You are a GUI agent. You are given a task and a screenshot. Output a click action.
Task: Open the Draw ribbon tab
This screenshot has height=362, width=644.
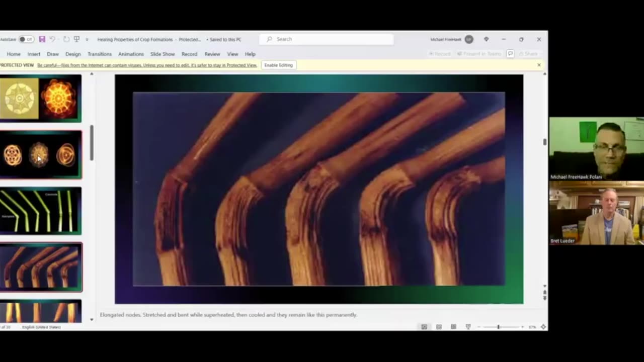pyautogui.click(x=53, y=54)
